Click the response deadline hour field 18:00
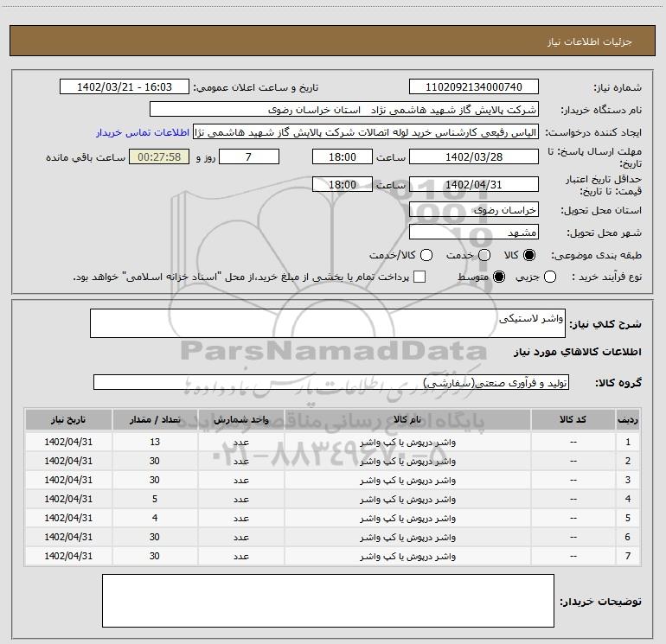 pos(343,156)
